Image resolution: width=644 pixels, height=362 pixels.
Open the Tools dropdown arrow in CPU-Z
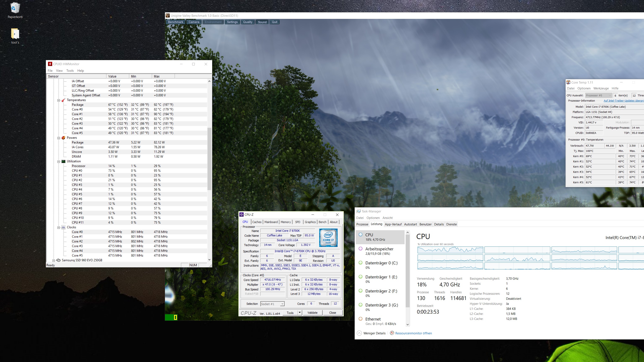point(300,313)
